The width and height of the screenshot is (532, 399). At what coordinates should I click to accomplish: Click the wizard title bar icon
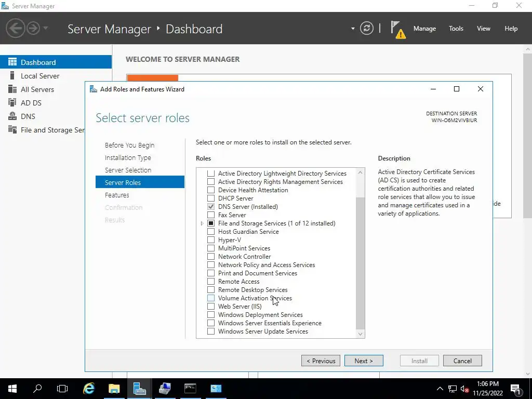point(94,89)
